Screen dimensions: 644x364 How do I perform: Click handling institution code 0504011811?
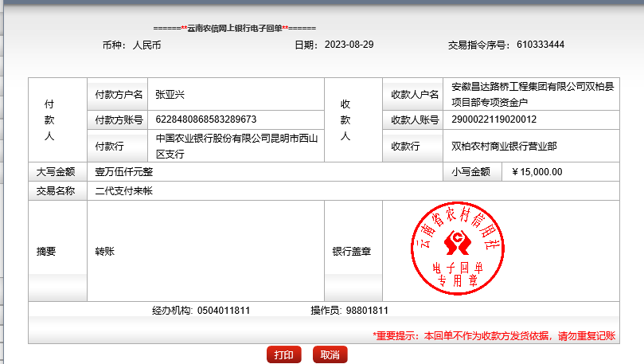224,310
